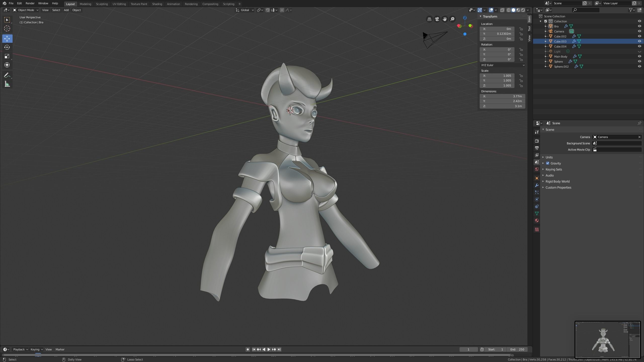The width and height of the screenshot is (644, 362).
Task: Click the End frame field
Action: [518, 349]
